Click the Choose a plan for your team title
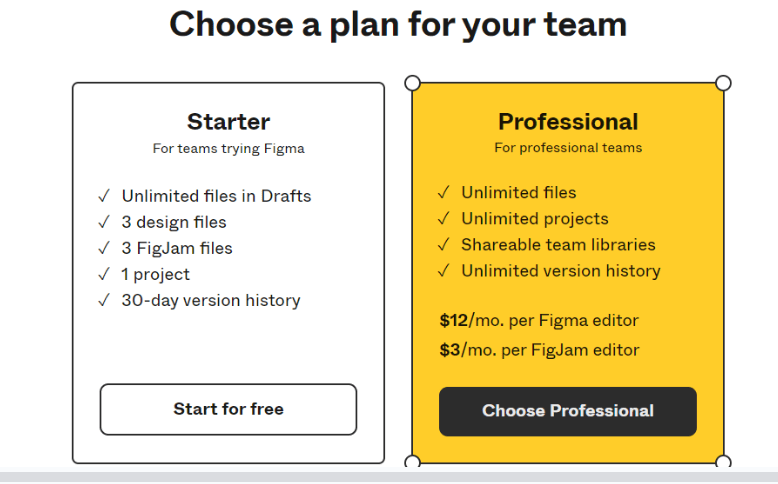The height and width of the screenshot is (484, 778). [398, 25]
